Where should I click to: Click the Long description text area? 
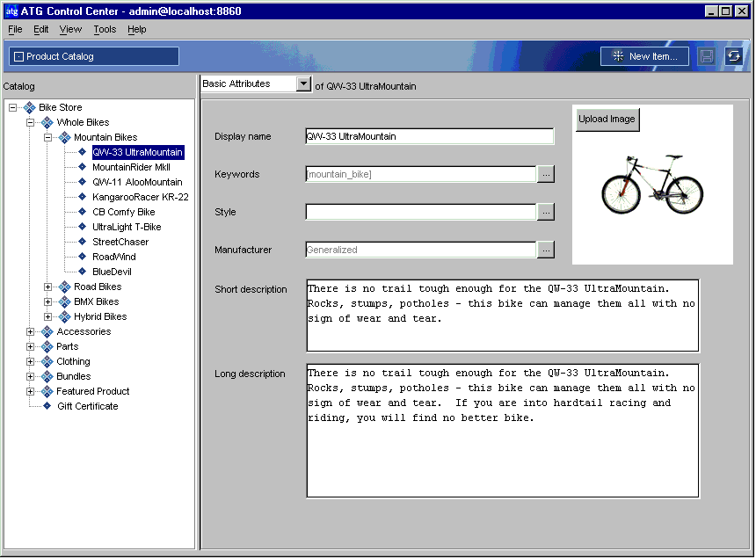coord(503,431)
